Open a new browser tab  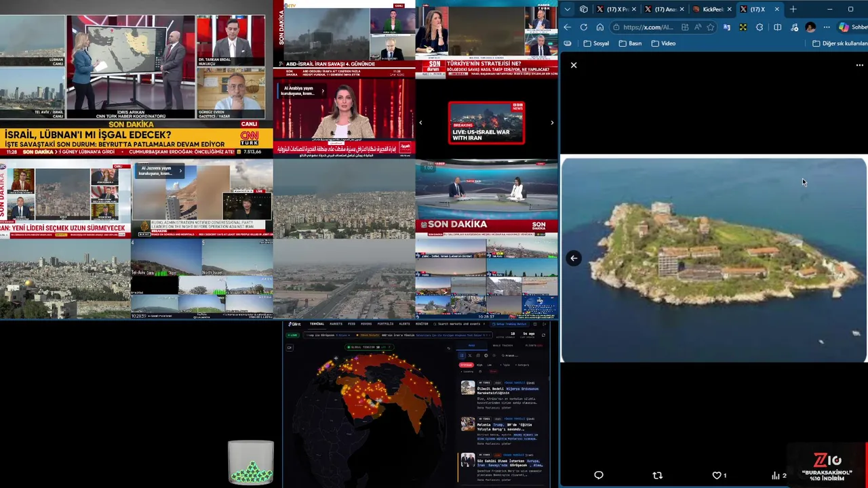[x=793, y=9]
